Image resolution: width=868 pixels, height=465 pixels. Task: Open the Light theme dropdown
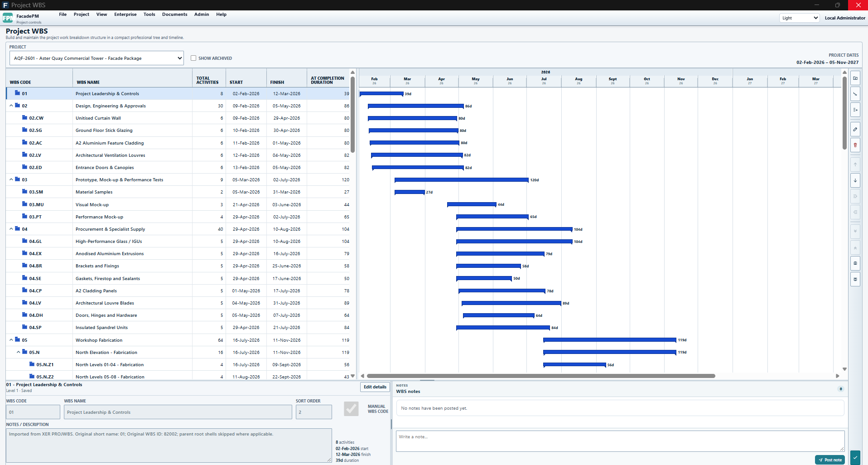tap(800, 18)
